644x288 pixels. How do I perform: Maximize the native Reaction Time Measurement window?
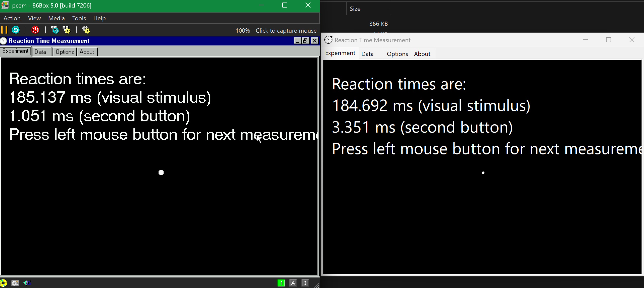[x=609, y=40]
